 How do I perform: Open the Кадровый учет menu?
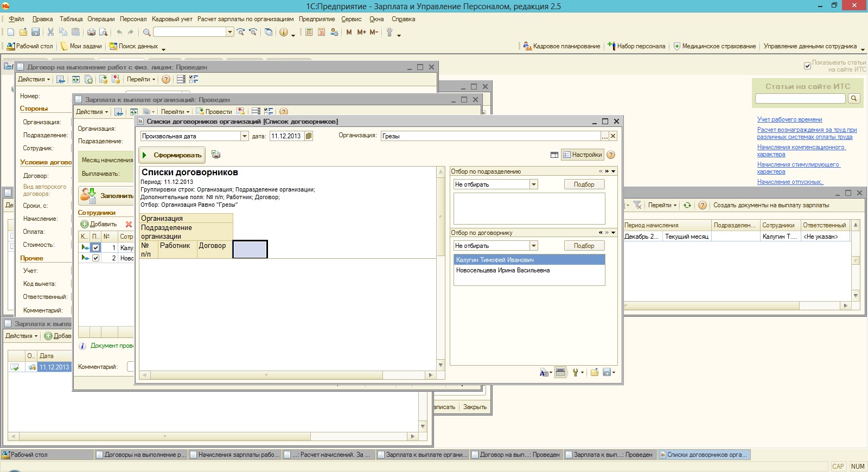coord(172,19)
